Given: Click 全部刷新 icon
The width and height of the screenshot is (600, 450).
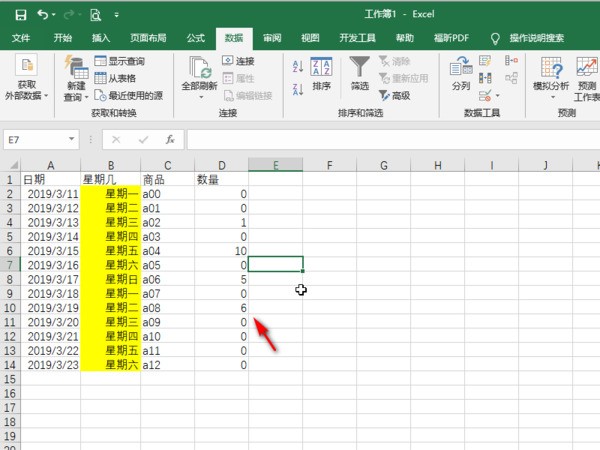Looking at the screenshot, I should pyautogui.click(x=199, y=68).
